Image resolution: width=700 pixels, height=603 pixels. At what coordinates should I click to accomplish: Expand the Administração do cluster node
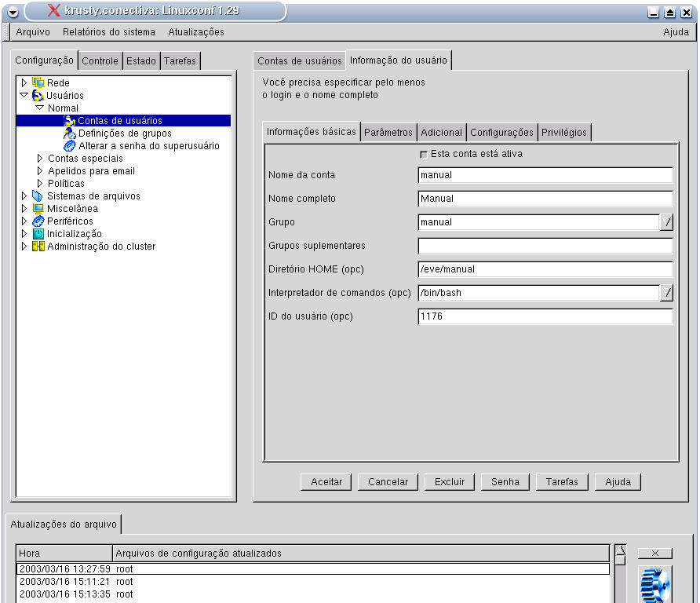point(24,246)
